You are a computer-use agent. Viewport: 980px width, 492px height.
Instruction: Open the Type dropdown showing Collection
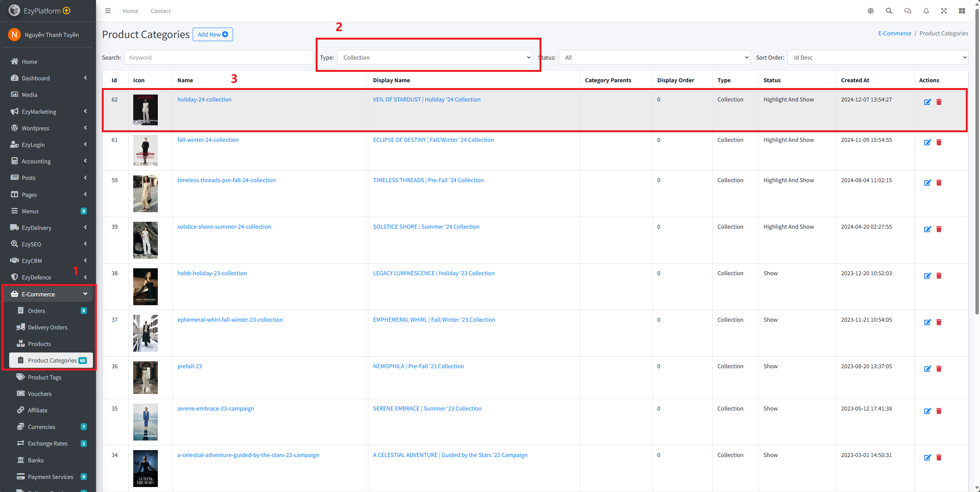(434, 58)
